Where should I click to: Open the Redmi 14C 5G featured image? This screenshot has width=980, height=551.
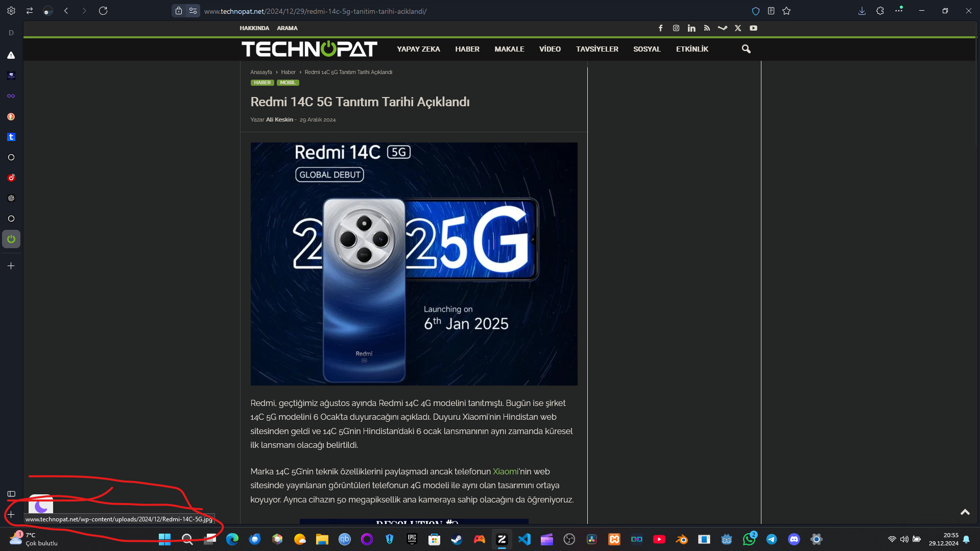[414, 264]
